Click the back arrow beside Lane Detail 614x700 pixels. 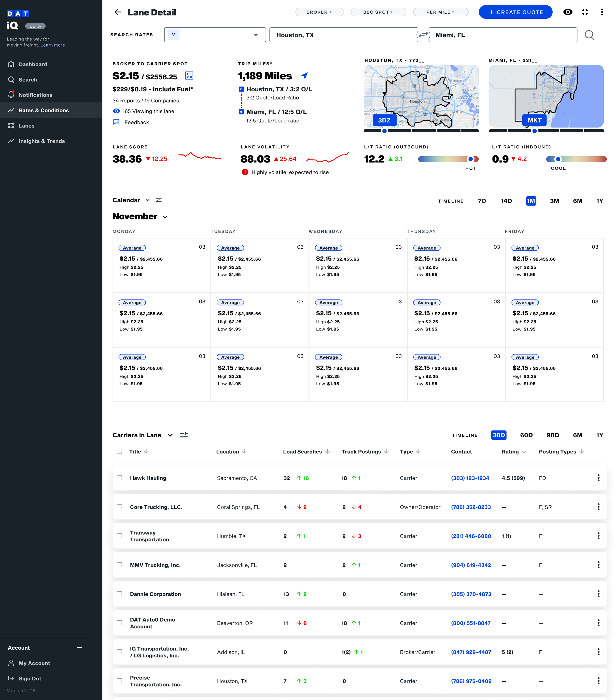(118, 12)
